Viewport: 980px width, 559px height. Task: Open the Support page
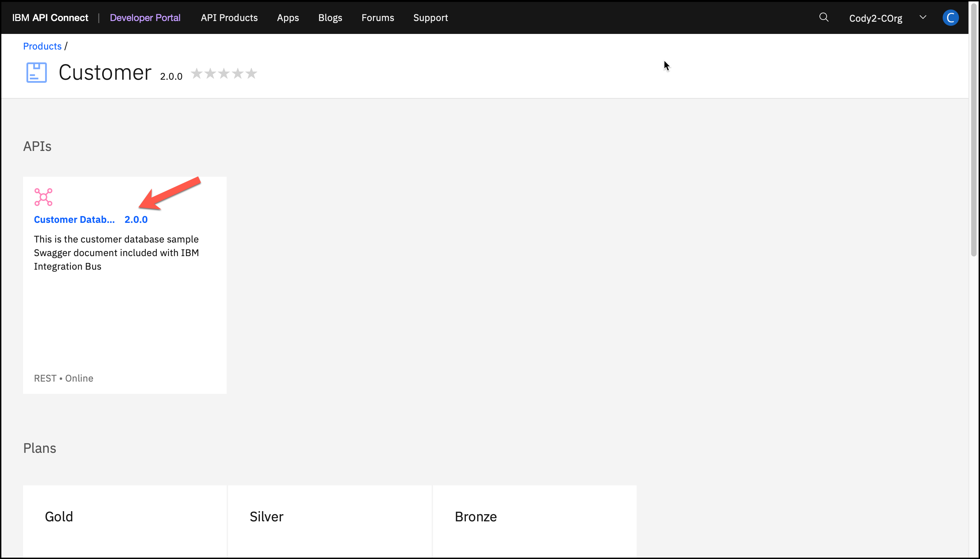tap(430, 18)
